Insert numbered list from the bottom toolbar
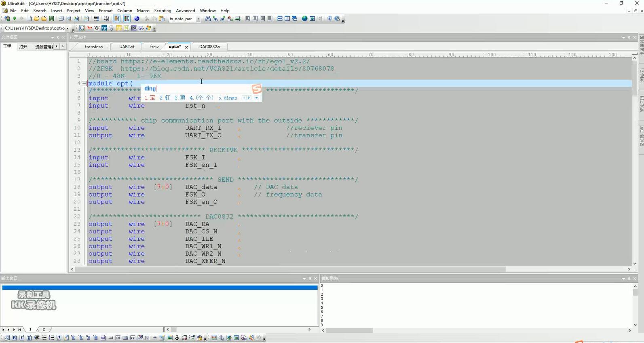 click(51, 338)
